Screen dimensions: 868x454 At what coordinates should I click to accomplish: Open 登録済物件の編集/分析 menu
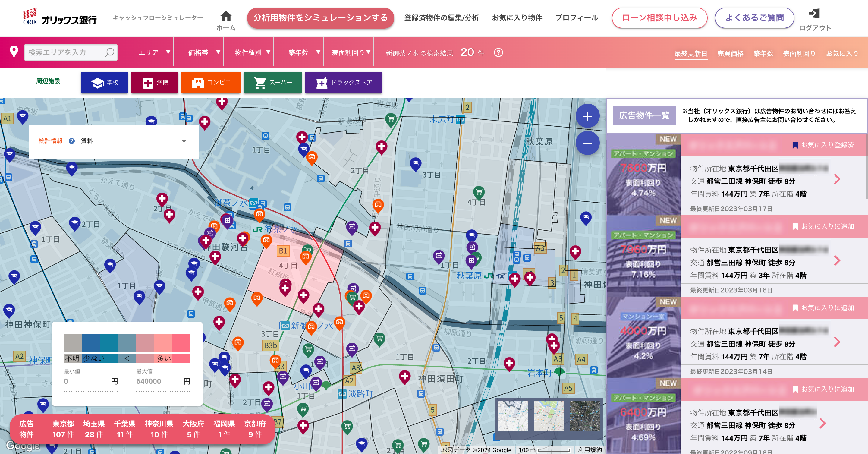pos(442,18)
